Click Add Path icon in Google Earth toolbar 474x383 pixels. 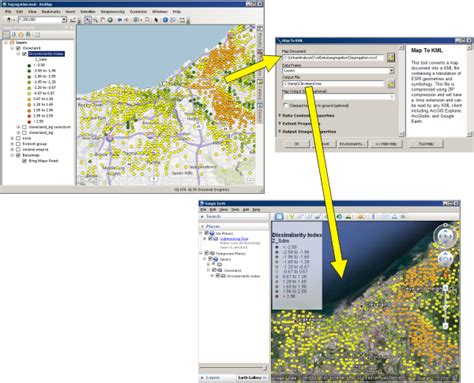(309, 217)
